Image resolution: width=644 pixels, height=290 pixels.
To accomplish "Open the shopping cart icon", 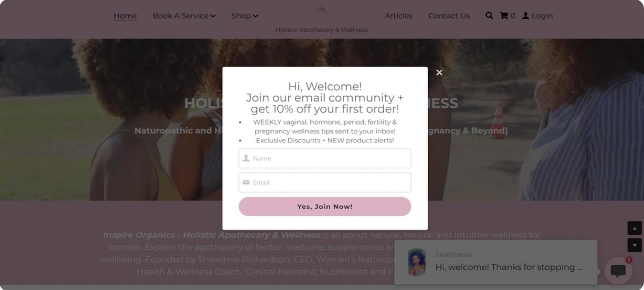I will tap(503, 16).
